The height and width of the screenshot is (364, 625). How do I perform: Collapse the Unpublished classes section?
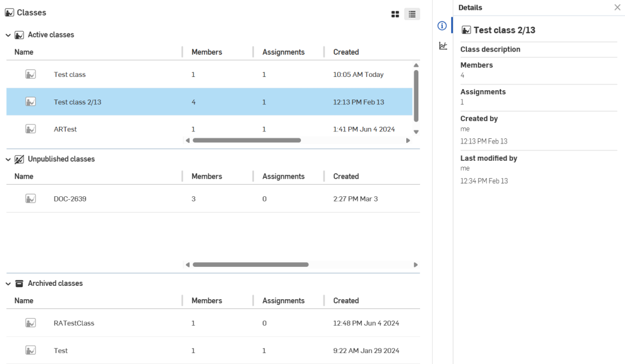8,159
